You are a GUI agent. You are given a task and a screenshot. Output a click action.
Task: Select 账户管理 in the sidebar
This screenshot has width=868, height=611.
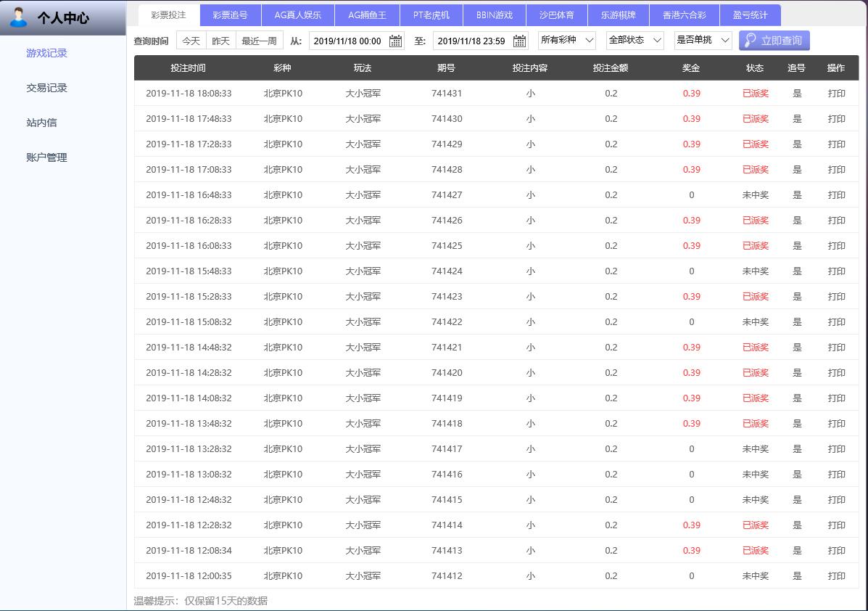pyautogui.click(x=46, y=157)
